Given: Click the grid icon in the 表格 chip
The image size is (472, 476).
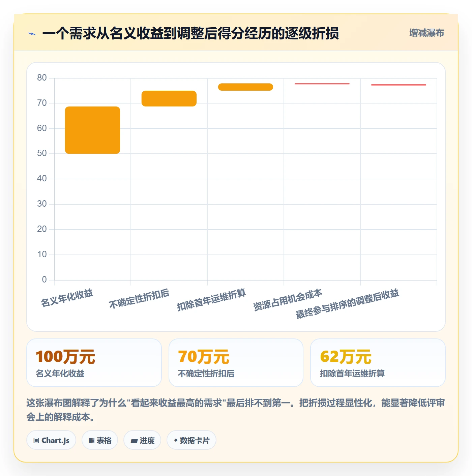Looking at the screenshot, I should (91, 440).
